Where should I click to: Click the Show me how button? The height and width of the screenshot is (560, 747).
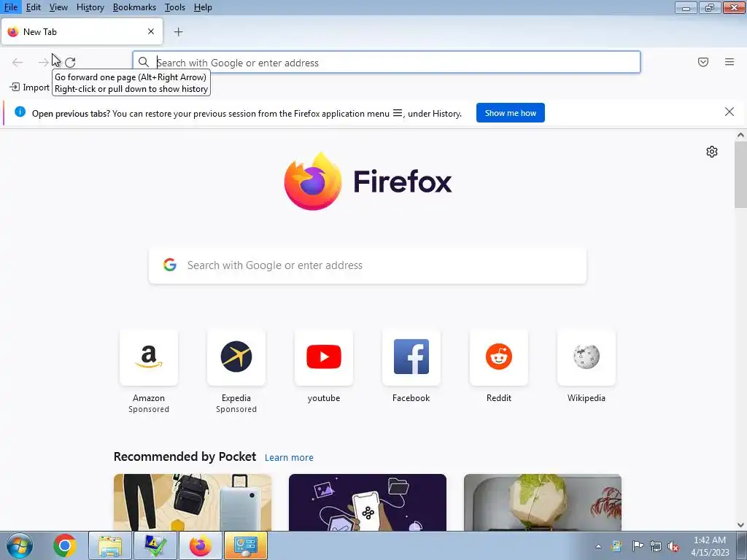click(x=510, y=113)
